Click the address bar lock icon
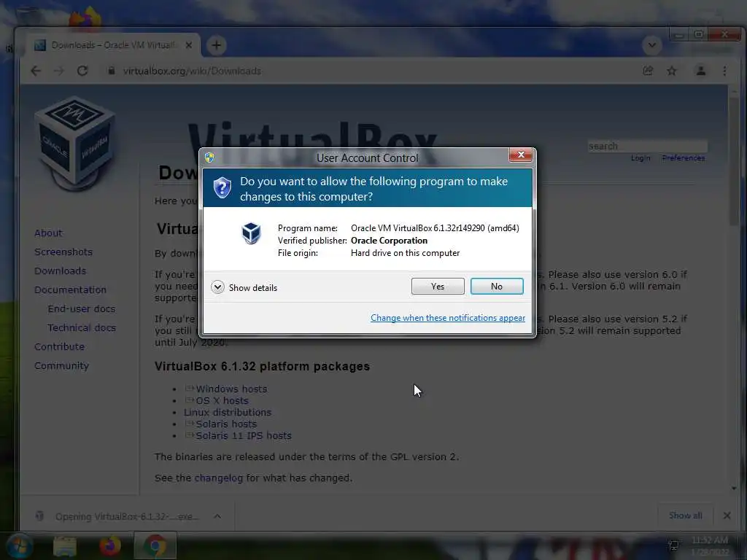Viewport: 747px width, 560px height. tap(112, 71)
